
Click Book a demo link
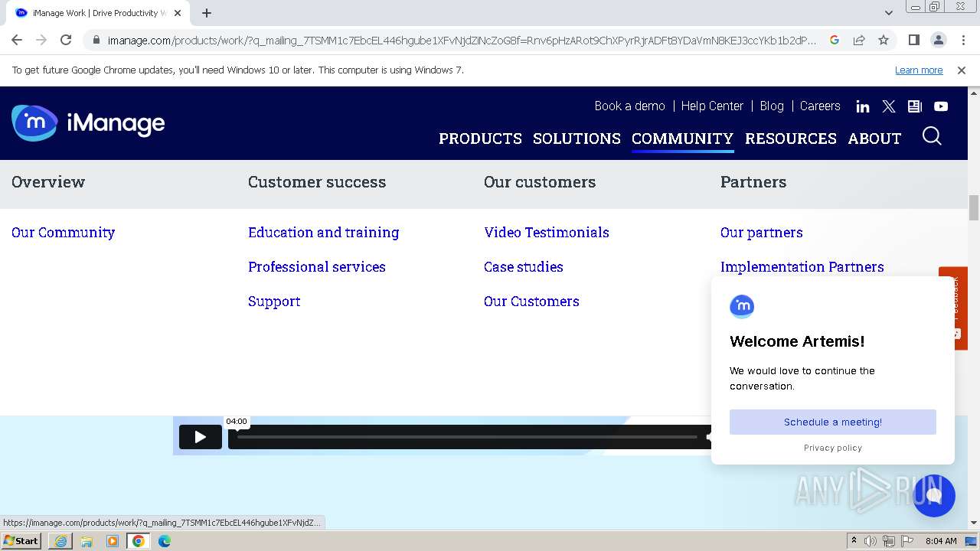coord(629,106)
